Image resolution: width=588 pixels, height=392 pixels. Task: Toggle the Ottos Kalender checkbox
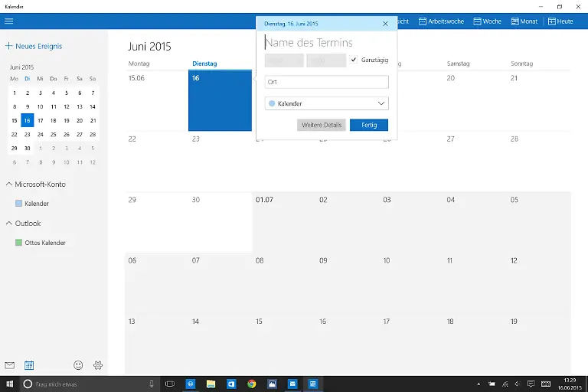18,243
